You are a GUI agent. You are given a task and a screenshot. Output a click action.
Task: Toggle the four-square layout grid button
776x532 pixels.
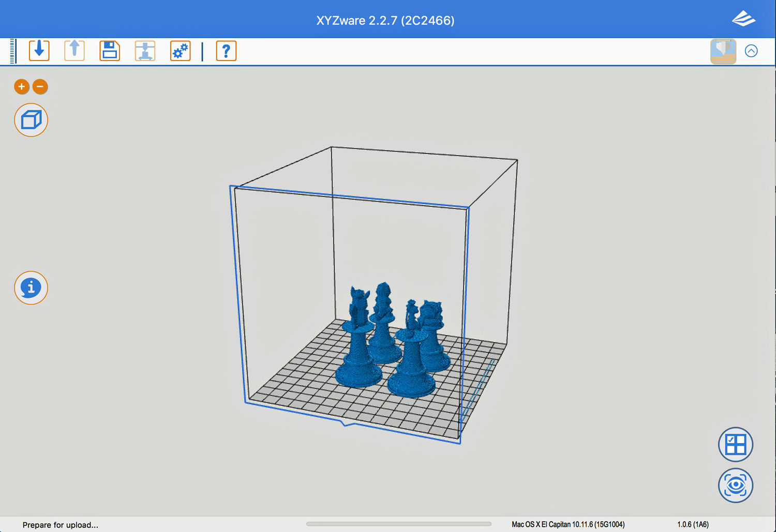pyautogui.click(x=735, y=444)
